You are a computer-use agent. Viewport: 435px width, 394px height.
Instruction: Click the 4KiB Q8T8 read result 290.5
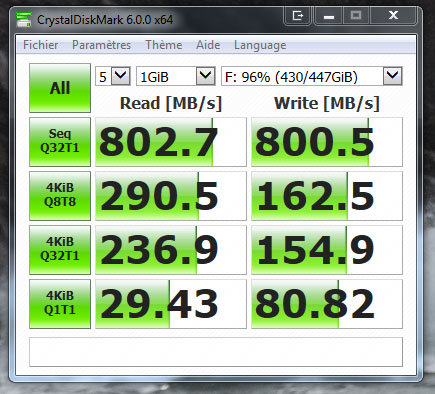point(171,196)
